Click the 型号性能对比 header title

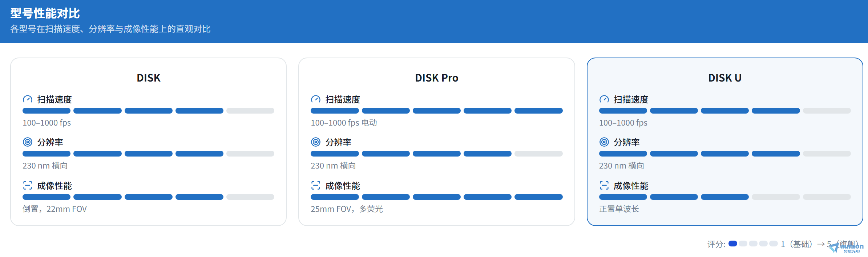(x=45, y=13)
